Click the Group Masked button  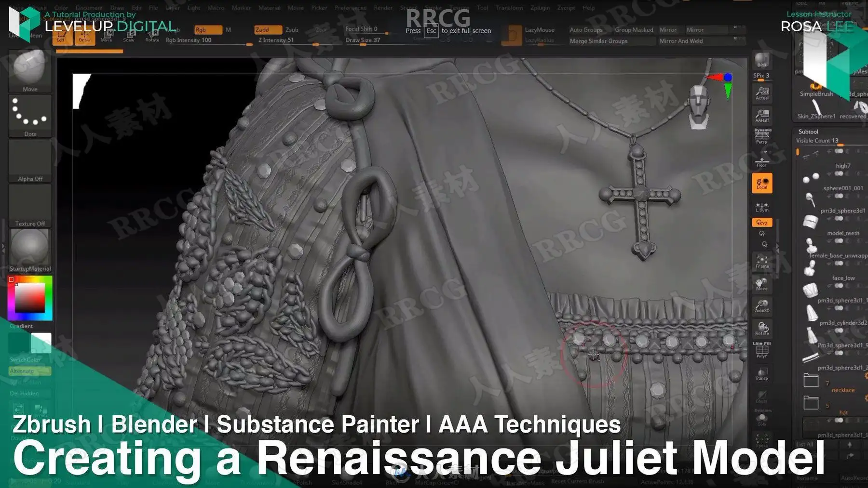pyautogui.click(x=634, y=30)
